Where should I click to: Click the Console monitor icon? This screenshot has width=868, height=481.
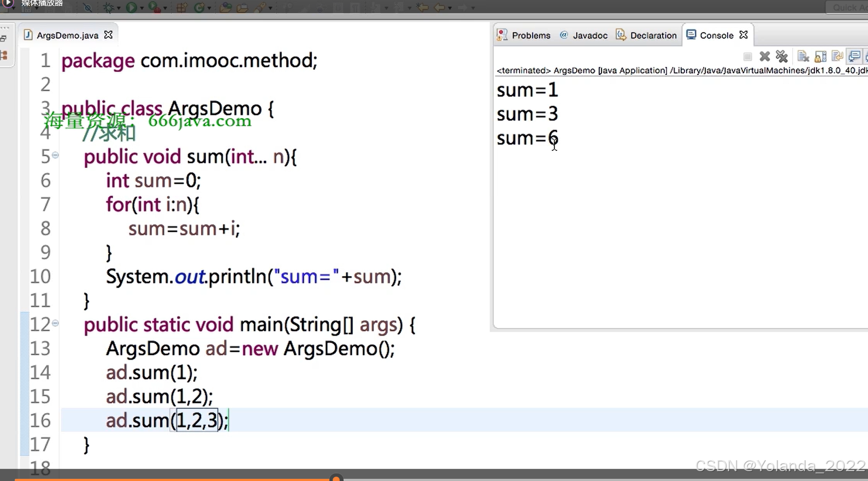click(x=691, y=34)
